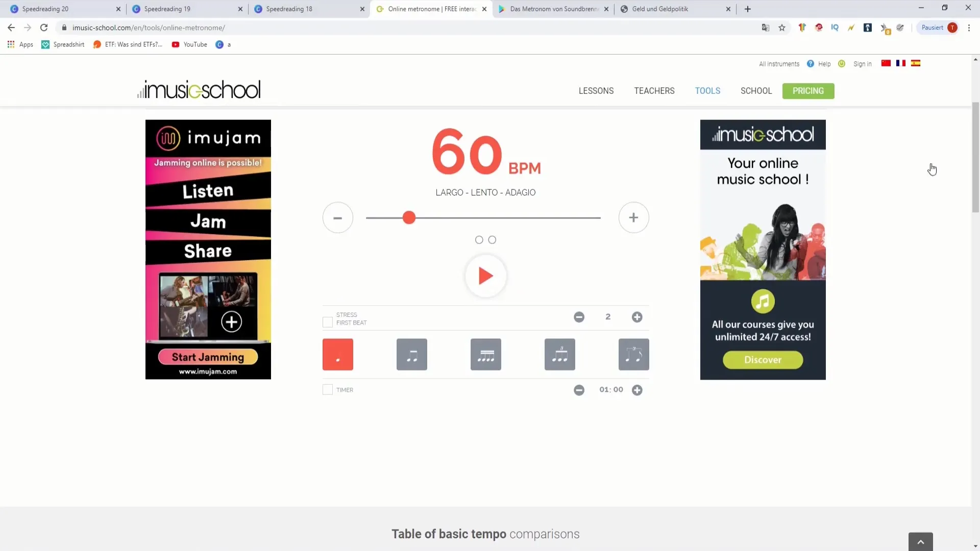Click the timer decrease minus button
Screen dimensions: 980x551
(579, 390)
